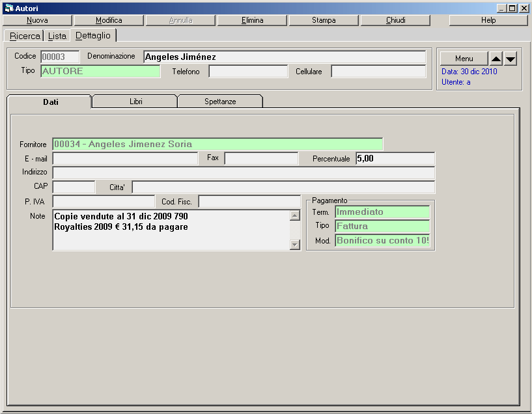Click the Nuova button
This screenshot has height=414, width=532.
(x=37, y=20)
